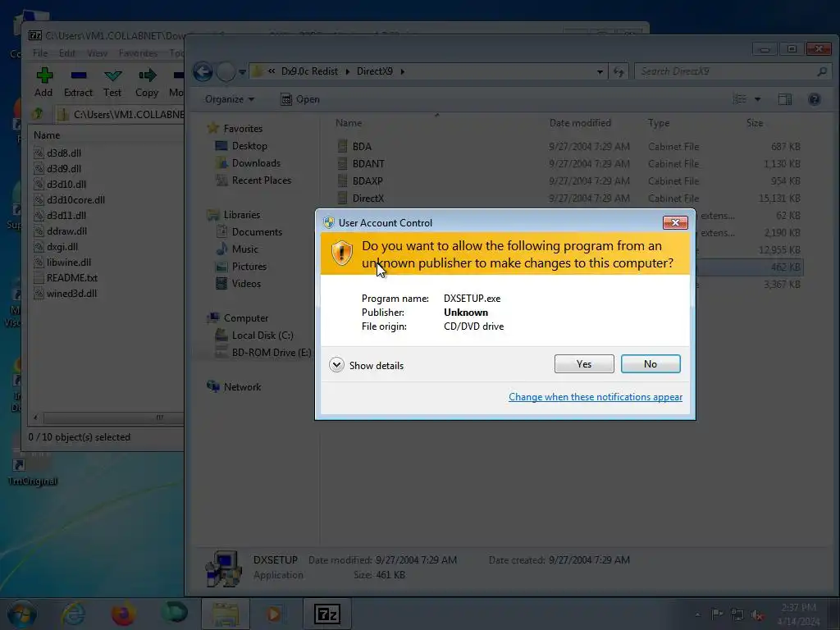The height and width of the screenshot is (630, 840).
Task: Toggle Explorer preview pane icon
Action: 785,99
